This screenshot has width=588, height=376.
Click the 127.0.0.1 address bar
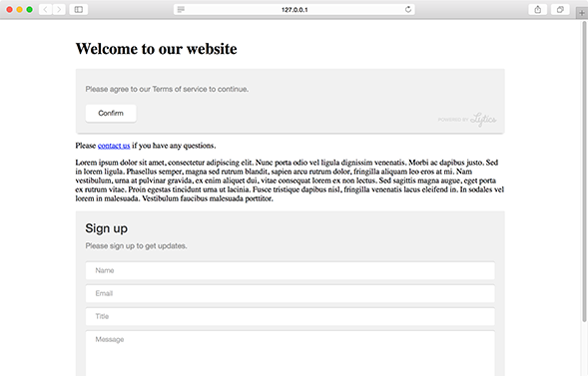click(294, 9)
